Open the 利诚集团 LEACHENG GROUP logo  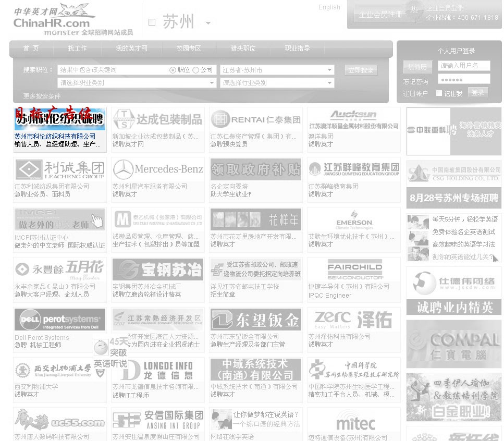[x=60, y=169]
